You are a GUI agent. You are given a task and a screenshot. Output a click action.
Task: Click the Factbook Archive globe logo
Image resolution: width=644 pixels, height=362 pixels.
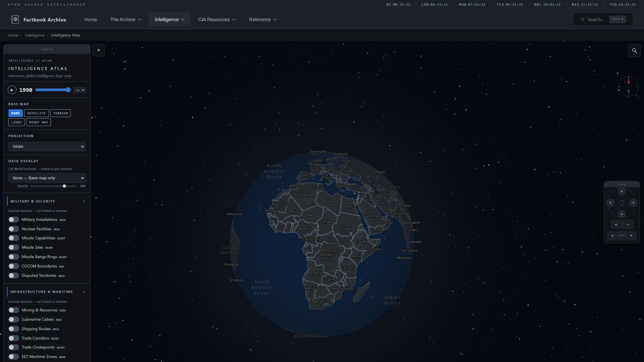[15, 19]
